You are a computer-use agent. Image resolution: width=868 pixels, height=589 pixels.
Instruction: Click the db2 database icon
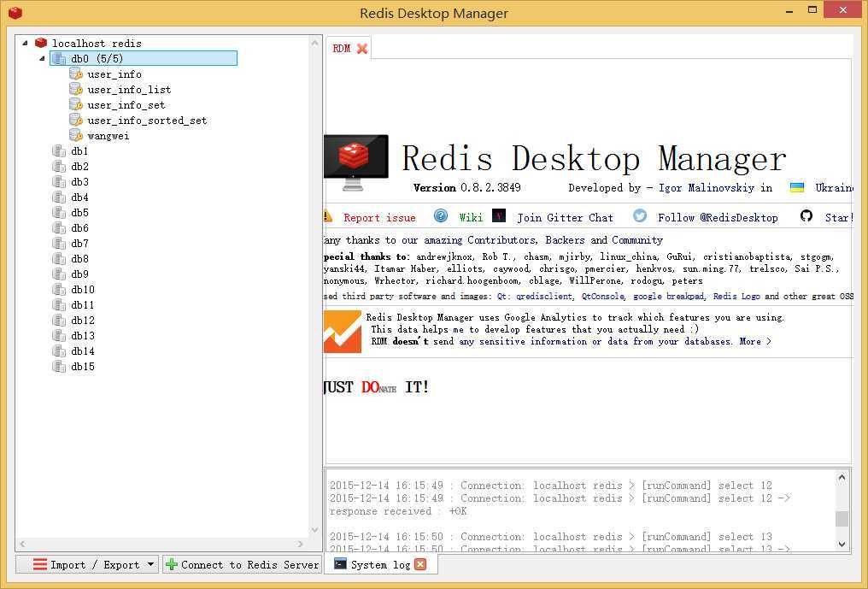[59, 166]
